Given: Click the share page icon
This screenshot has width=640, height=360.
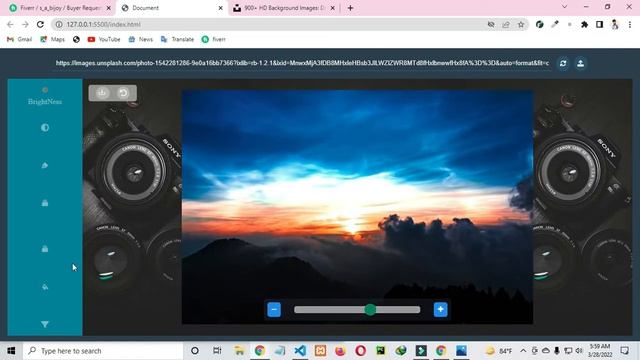Looking at the screenshot, I should pos(506,24).
